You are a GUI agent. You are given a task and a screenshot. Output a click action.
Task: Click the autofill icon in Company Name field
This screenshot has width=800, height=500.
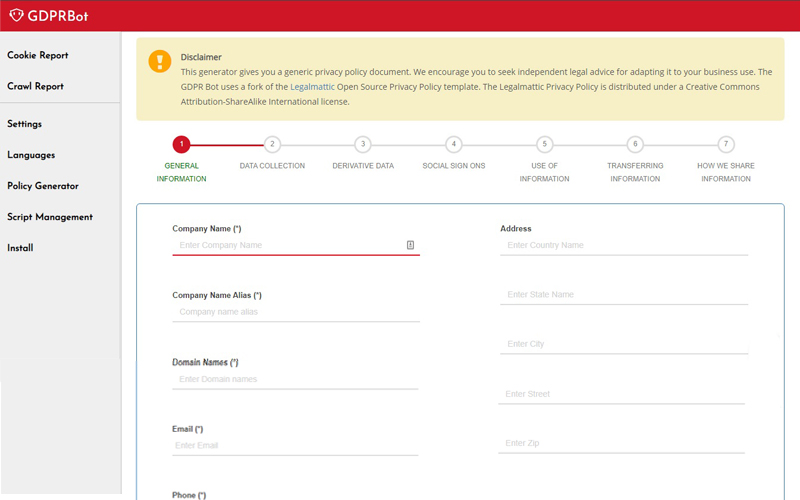click(x=411, y=245)
